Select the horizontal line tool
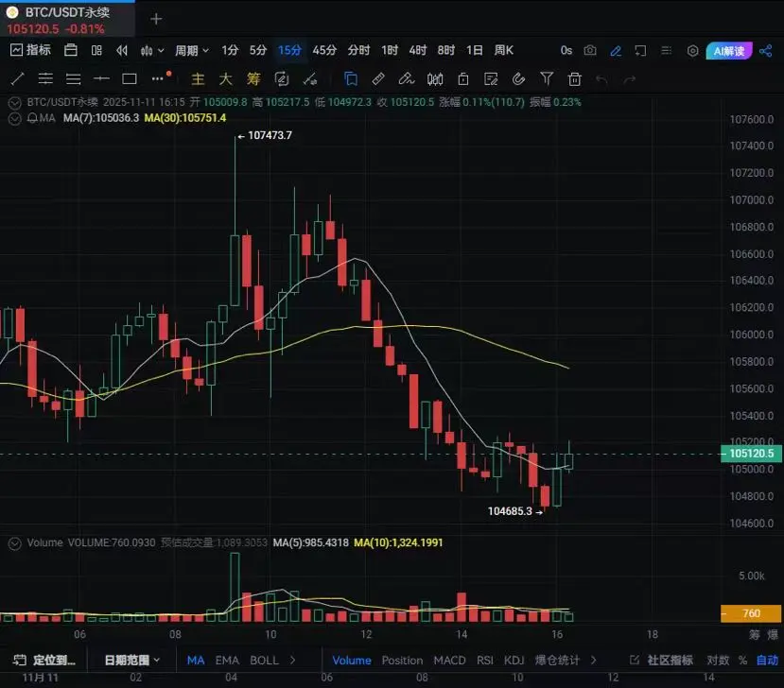The height and width of the screenshot is (688, 784). (x=101, y=78)
